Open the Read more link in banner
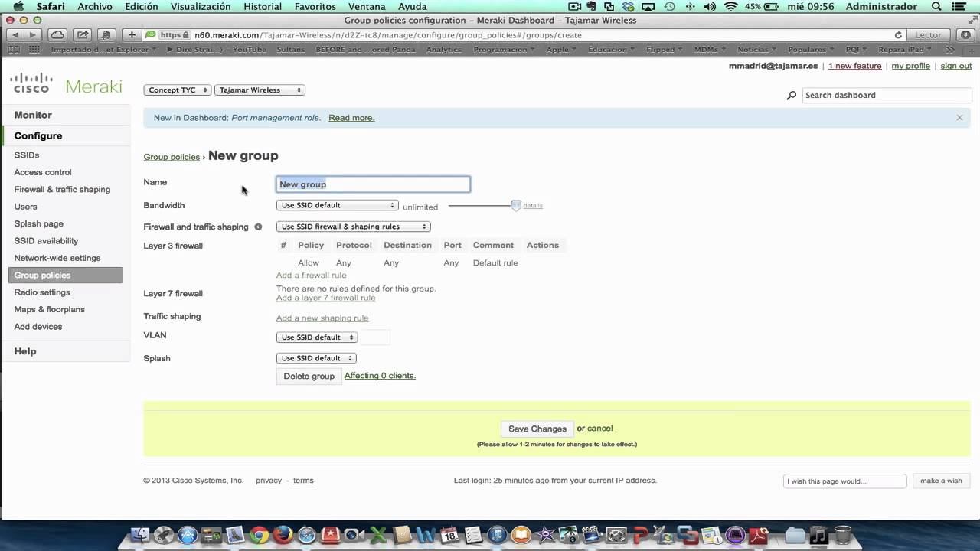Screen dimensions: 980x551 (351, 118)
